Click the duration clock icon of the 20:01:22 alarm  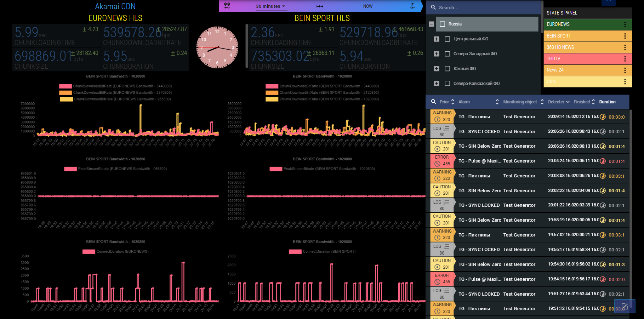(x=603, y=205)
